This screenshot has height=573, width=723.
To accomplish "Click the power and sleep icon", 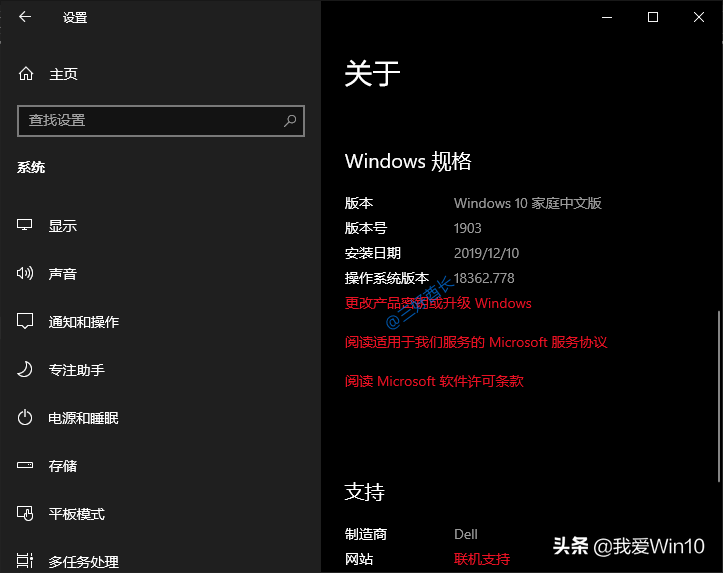I will click(25, 418).
